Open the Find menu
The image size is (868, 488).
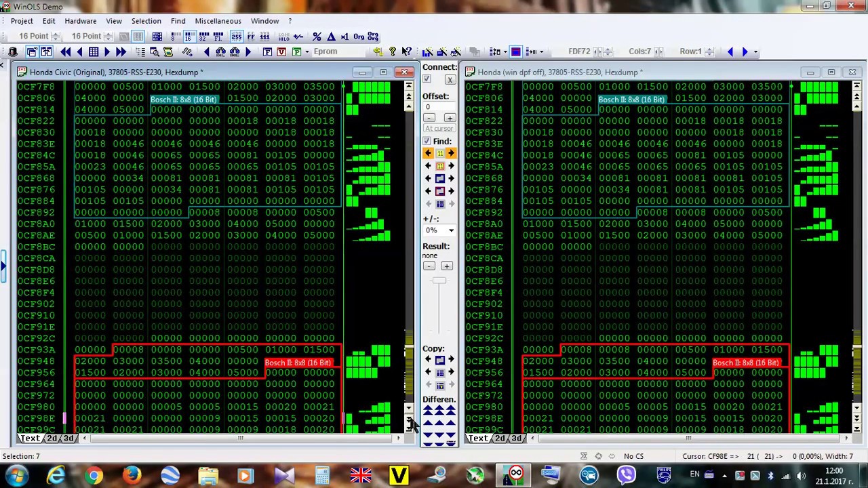pos(178,21)
